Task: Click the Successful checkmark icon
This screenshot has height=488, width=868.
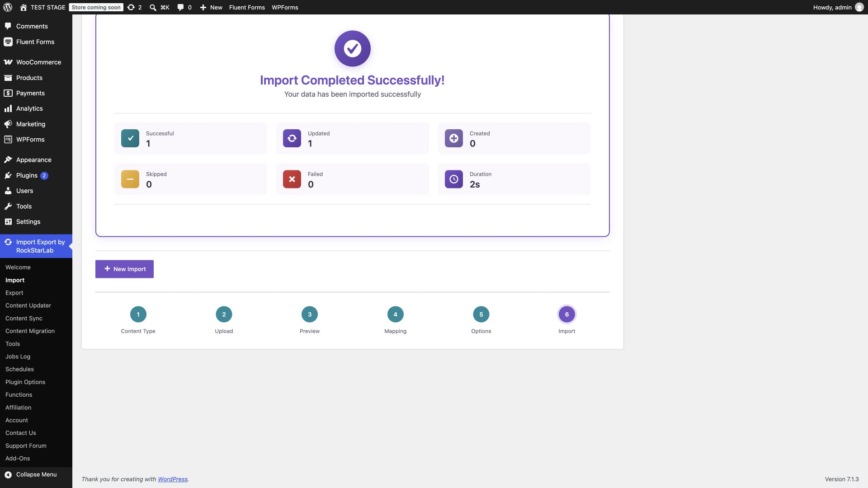Action: [x=130, y=138]
